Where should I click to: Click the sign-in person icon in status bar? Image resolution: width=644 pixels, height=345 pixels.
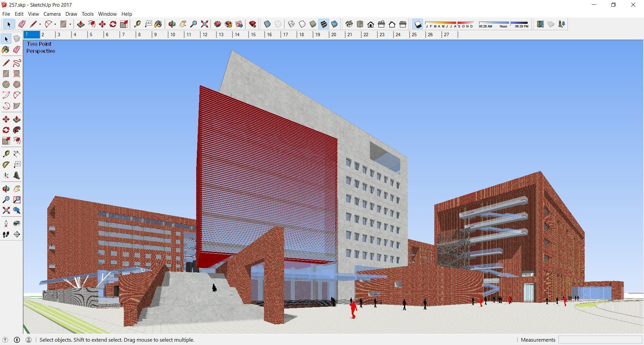pos(29,340)
